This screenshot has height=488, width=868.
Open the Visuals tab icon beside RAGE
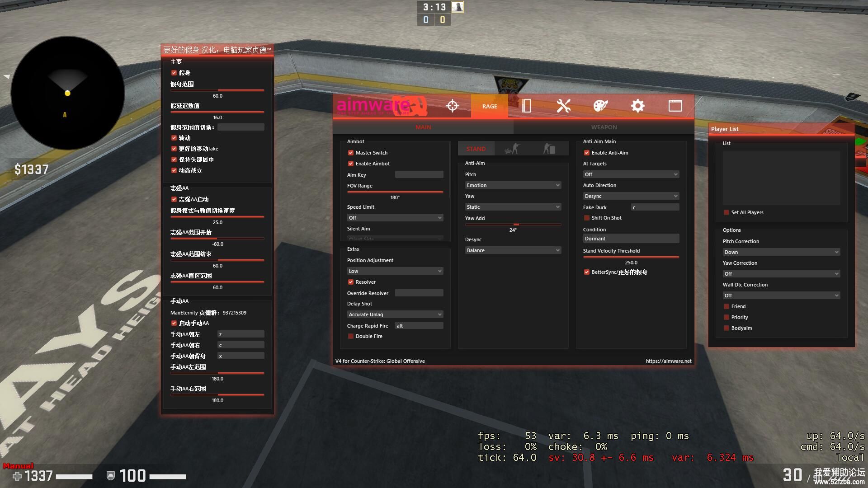pos(526,106)
